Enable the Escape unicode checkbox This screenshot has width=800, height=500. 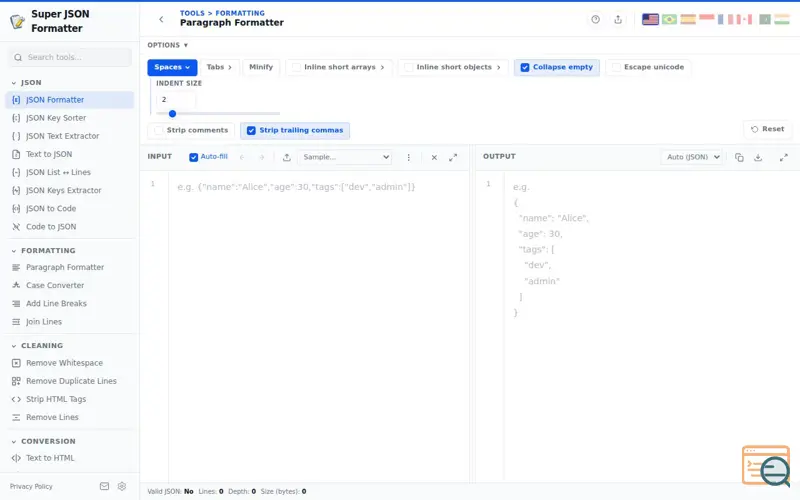click(616, 67)
